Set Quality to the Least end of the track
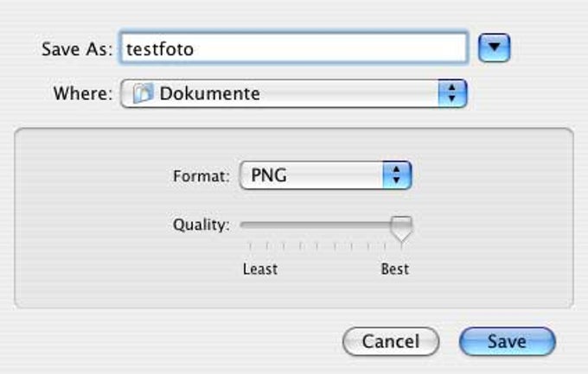The height and width of the screenshot is (374, 588). coord(243,225)
